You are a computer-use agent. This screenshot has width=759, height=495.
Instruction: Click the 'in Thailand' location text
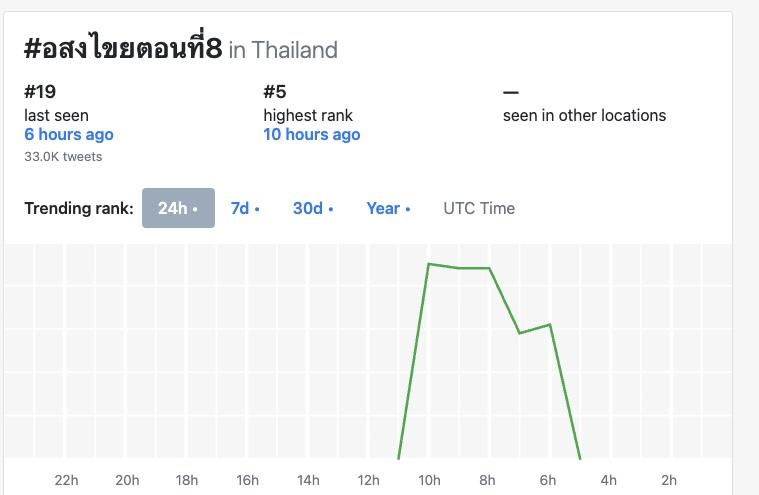284,50
